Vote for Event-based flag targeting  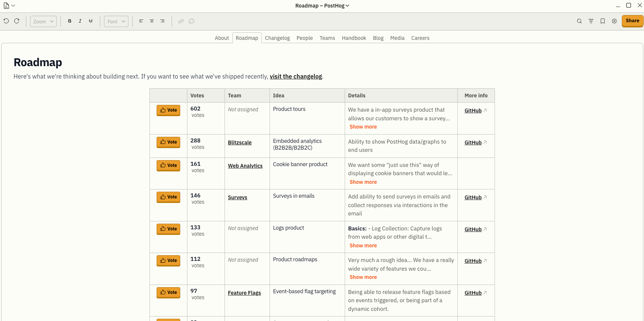point(168,292)
